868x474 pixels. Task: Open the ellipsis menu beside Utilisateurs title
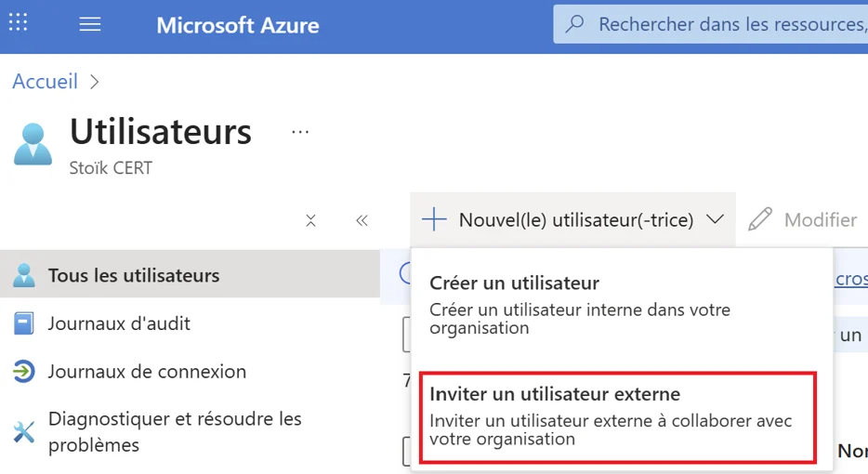(x=300, y=133)
